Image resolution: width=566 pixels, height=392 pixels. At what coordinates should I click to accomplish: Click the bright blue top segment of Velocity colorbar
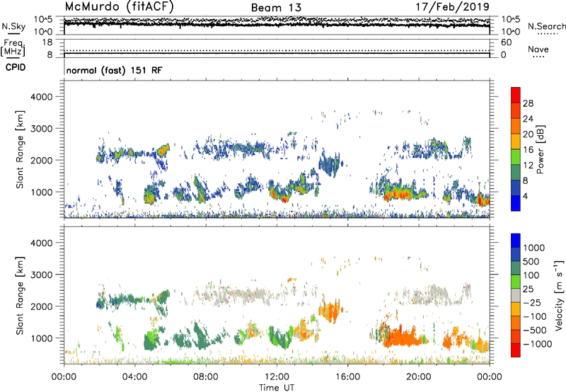pos(516,241)
